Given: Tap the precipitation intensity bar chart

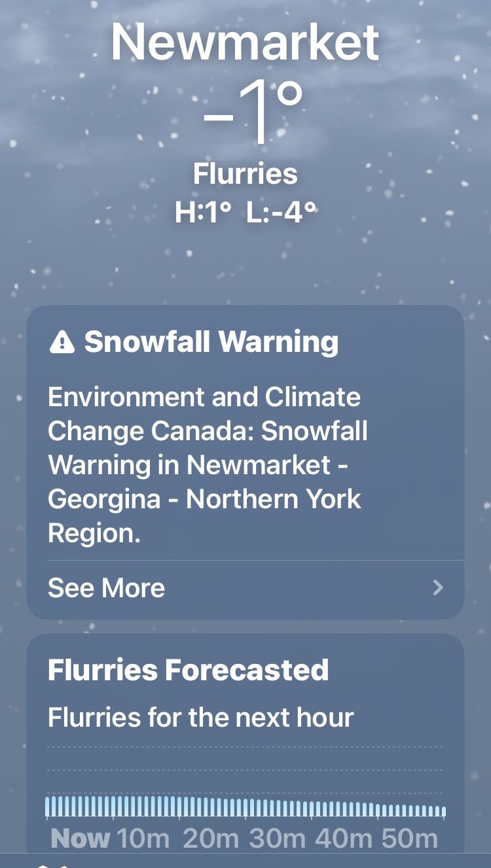Looking at the screenshot, I should (x=245, y=806).
